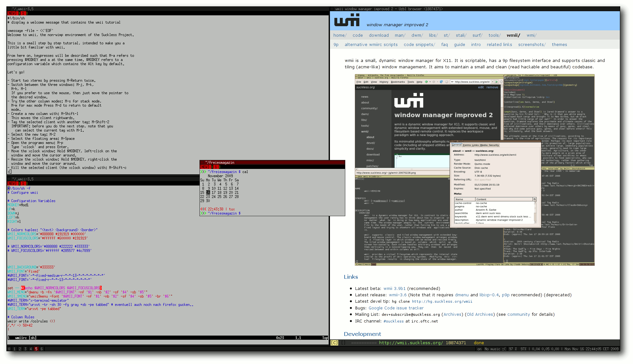Follow the dmenu link
This screenshot has height=364, width=633.
point(462,295)
